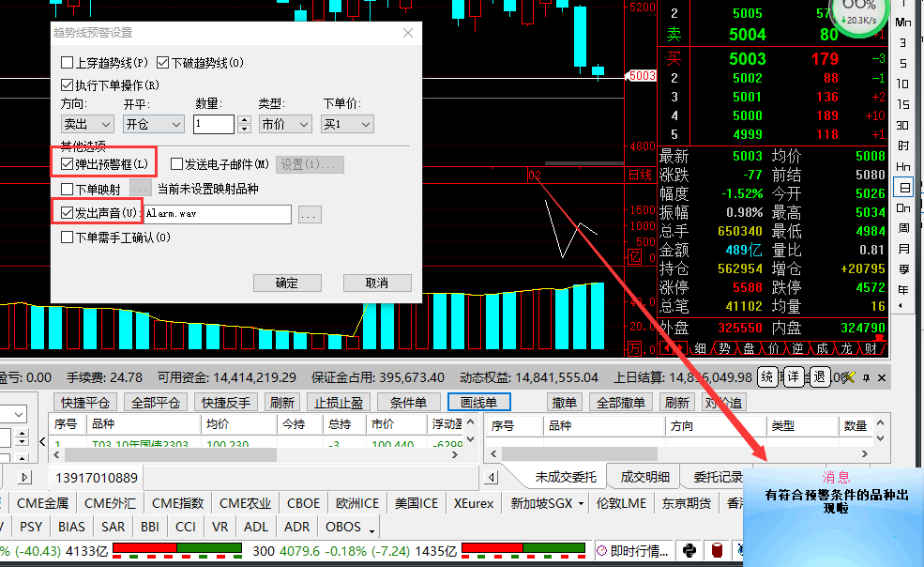Click the Python snake icon in status bar

[689, 551]
